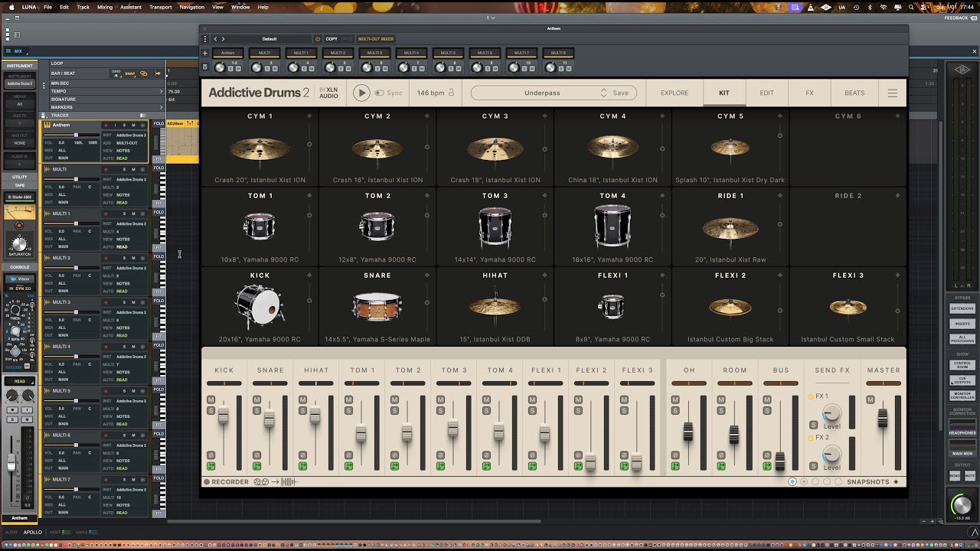Click the Addictive Drums play preview button
980x551 pixels.
(x=361, y=93)
